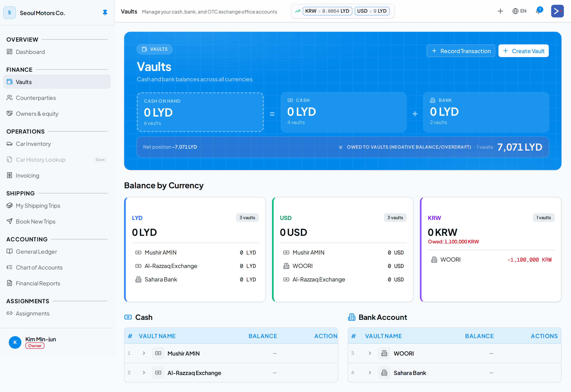Click Owed: 1,100,000 KRW text
Screen dimensions: 571x392
point(453,242)
